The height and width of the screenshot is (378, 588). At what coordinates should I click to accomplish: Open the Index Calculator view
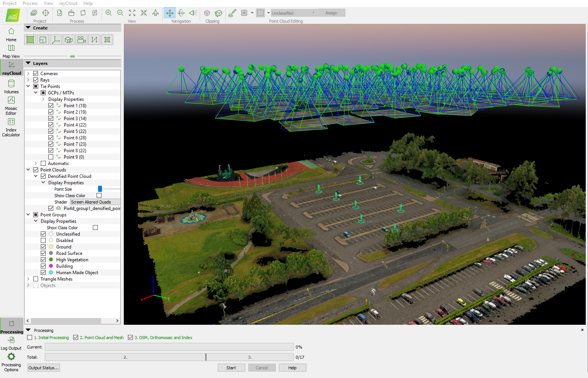(x=11, y=127)
